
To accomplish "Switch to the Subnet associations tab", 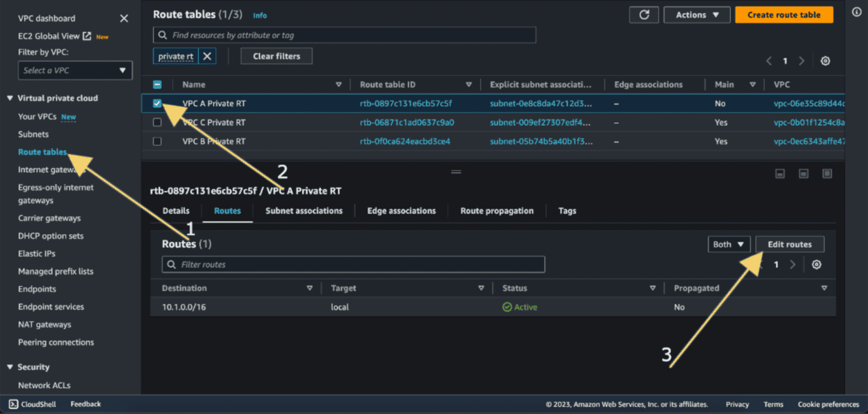I will click(x=304, y=211).
